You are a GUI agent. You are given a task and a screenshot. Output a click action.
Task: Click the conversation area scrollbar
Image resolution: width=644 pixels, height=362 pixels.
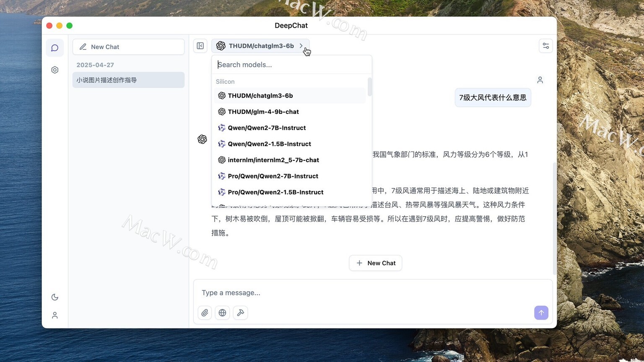pos(555,218)
